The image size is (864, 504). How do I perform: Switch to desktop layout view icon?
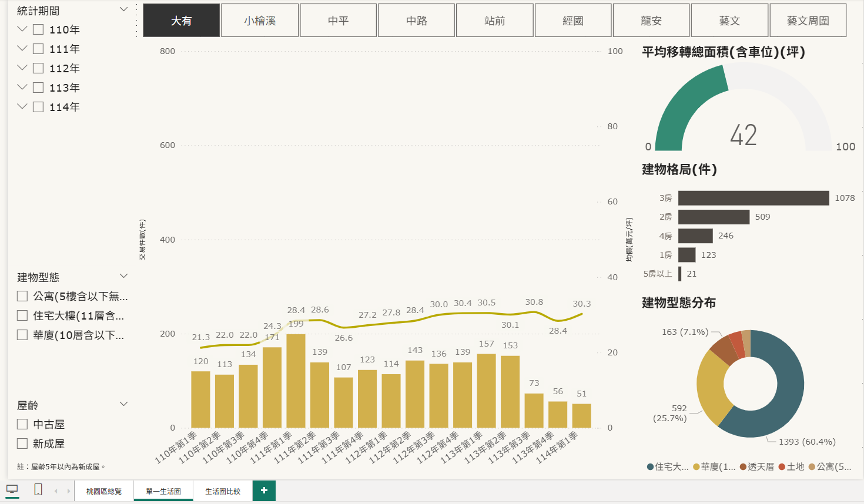click(12, 489)
